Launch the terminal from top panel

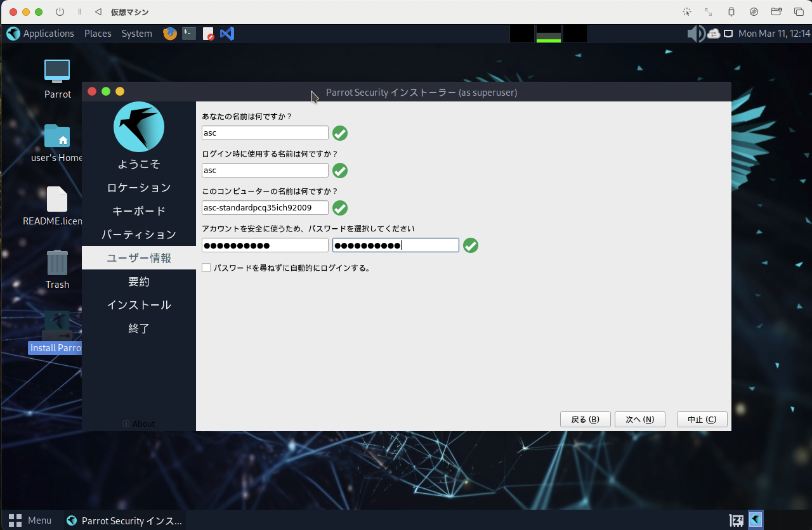(189, 34)
